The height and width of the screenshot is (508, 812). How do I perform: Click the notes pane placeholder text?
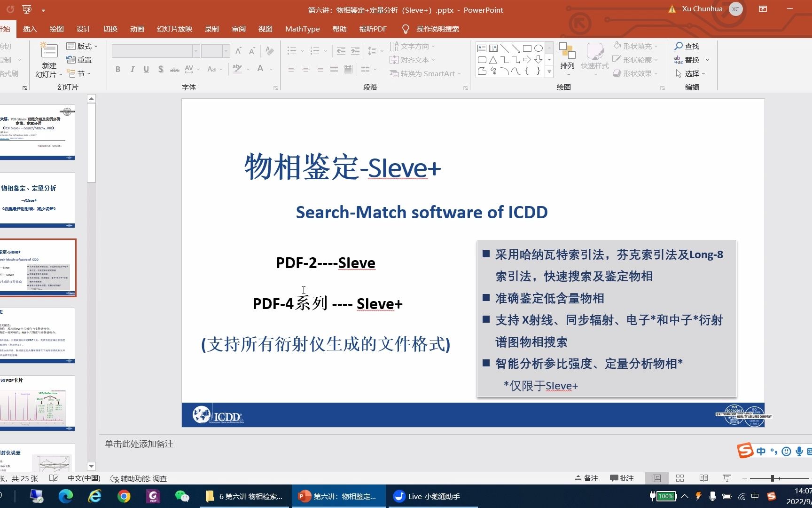pyautogui.click(x=139, y=444)
